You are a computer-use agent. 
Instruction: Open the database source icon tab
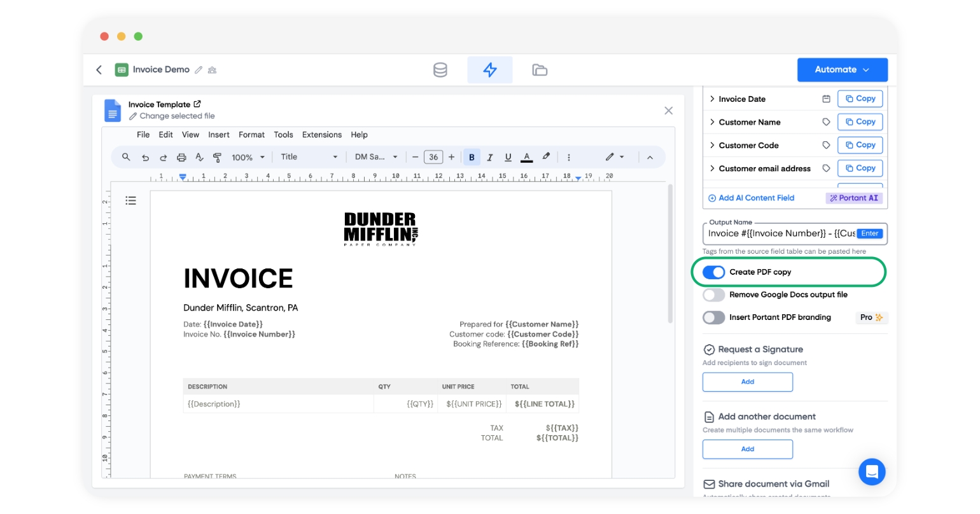(440, 70)
